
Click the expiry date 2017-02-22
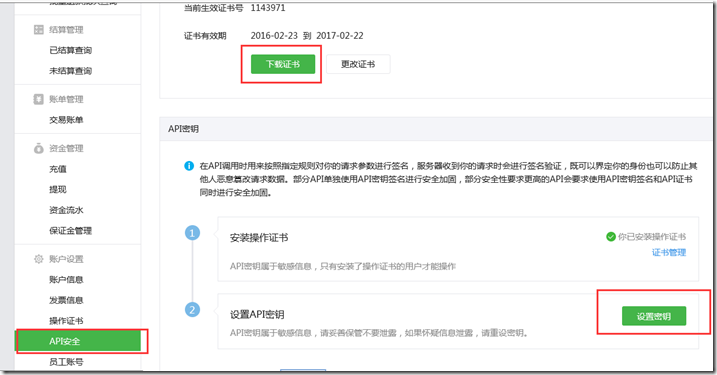340,36
